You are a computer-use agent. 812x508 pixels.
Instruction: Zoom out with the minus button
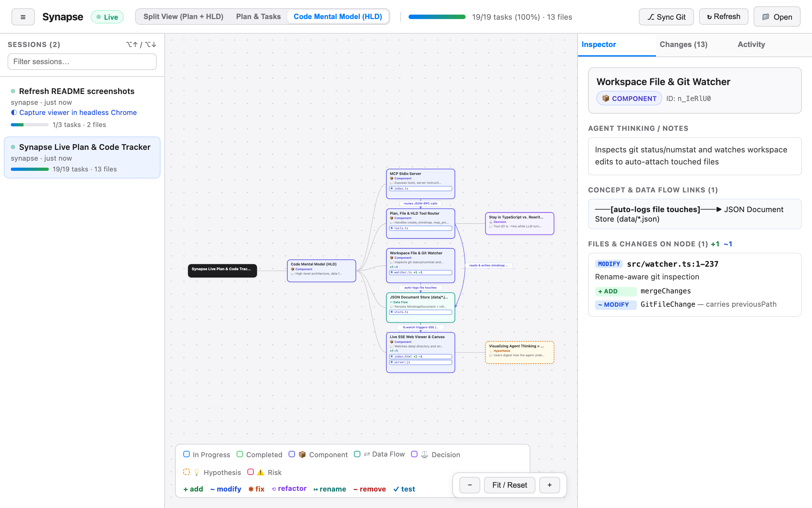(469, 485)
